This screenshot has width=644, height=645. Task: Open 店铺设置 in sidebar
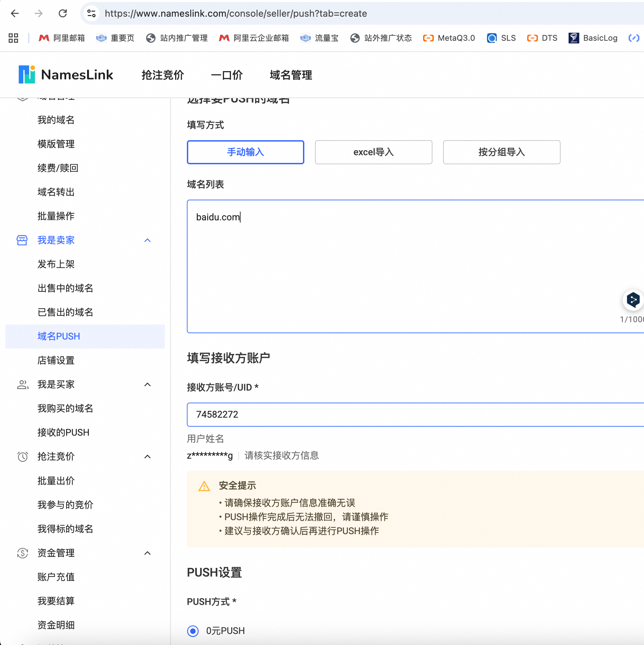tap(56, 360)
